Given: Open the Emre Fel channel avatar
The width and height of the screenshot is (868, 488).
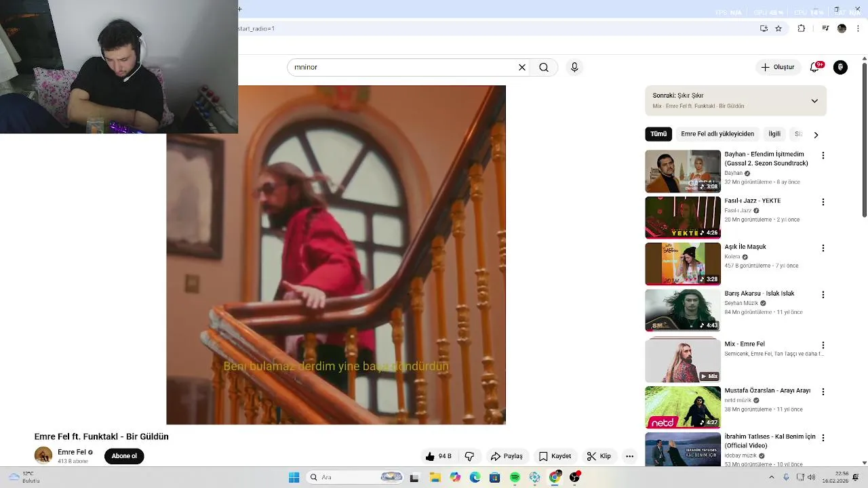Looking at the screenshot, I should 43,455.
